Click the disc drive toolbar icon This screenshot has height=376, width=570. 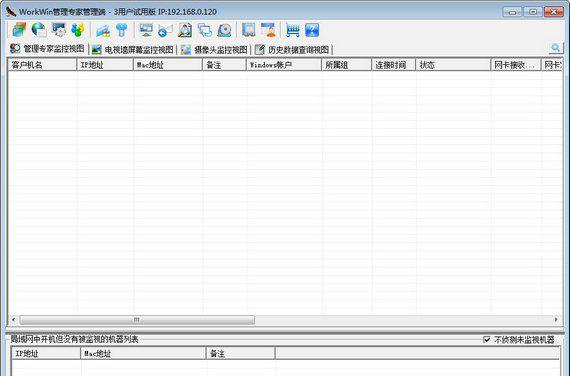coord(224,30)
